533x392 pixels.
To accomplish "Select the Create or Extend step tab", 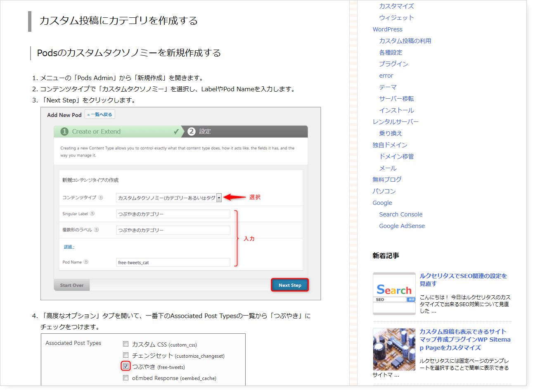I will coord(118,131).
